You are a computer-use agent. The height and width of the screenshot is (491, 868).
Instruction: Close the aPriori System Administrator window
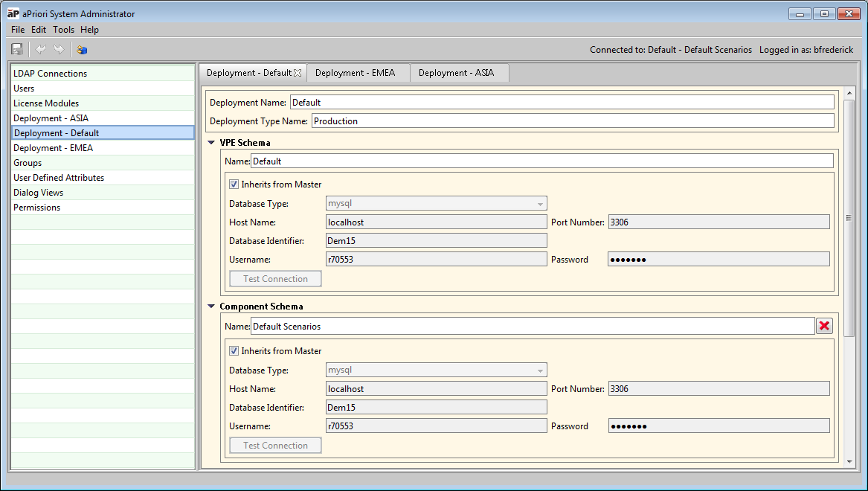click(849, 14)
